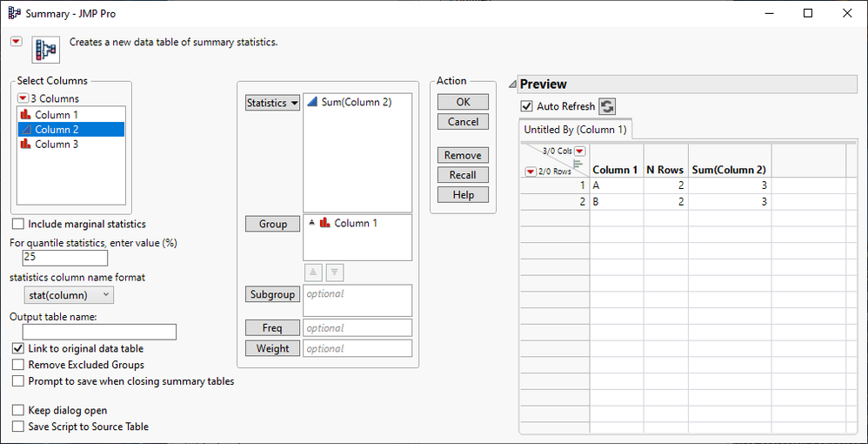Viewport: 868px width, 444px height.
Task: Click the nominal icon beside Column 1 in list
Action: pos(26,115)
